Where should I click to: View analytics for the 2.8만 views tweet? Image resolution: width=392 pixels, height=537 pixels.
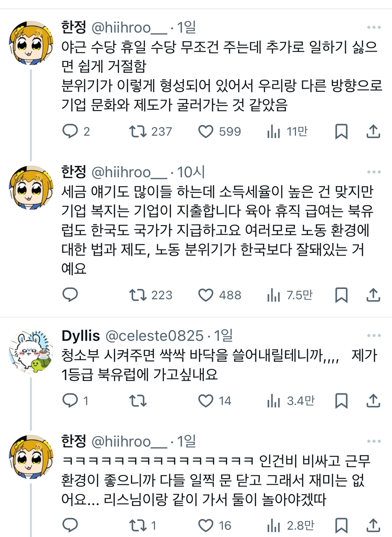click(x=274, y=526)
